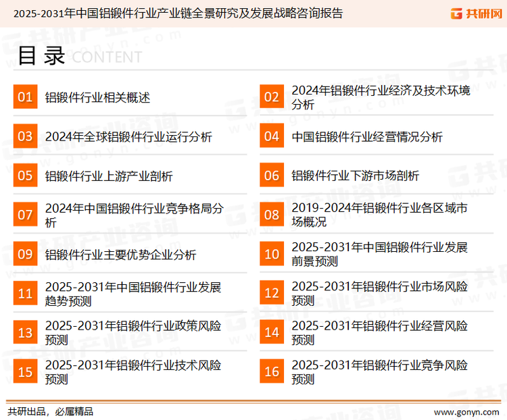Open chapter 2019-2024年铝锻件行业各区域市场概况
This screenshot has height=420, width=507.
380,215
